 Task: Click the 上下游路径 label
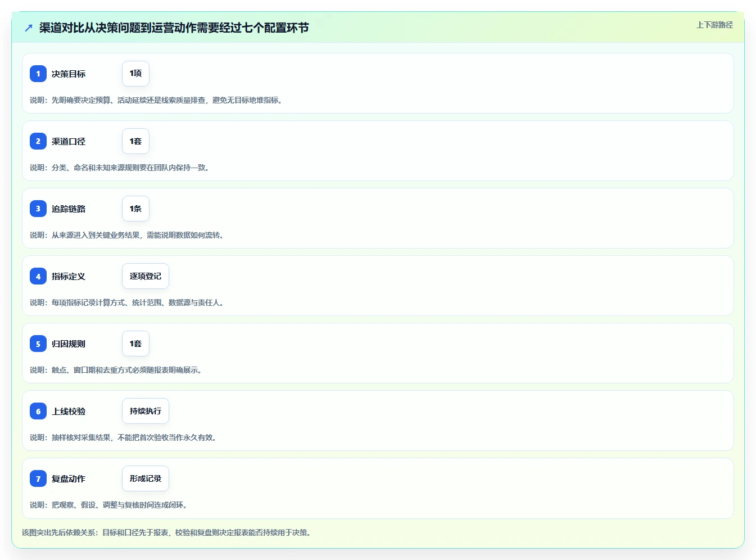point(714,25)
